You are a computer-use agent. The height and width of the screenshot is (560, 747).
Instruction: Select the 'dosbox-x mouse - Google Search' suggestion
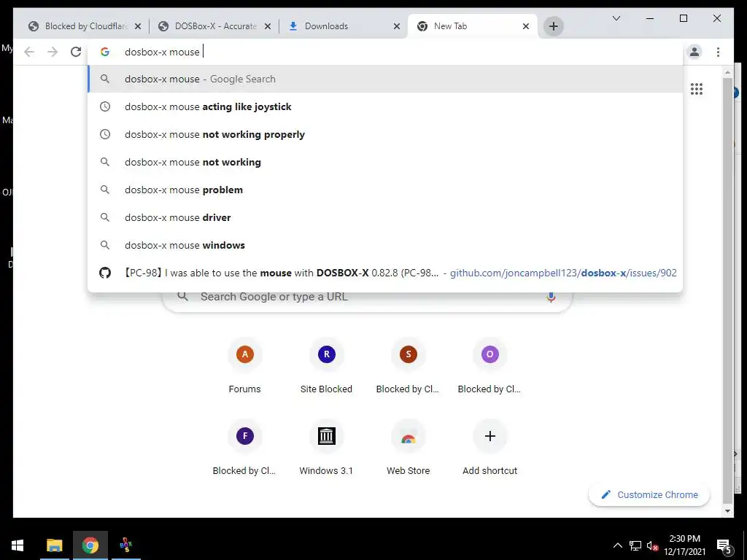(385, 79)
